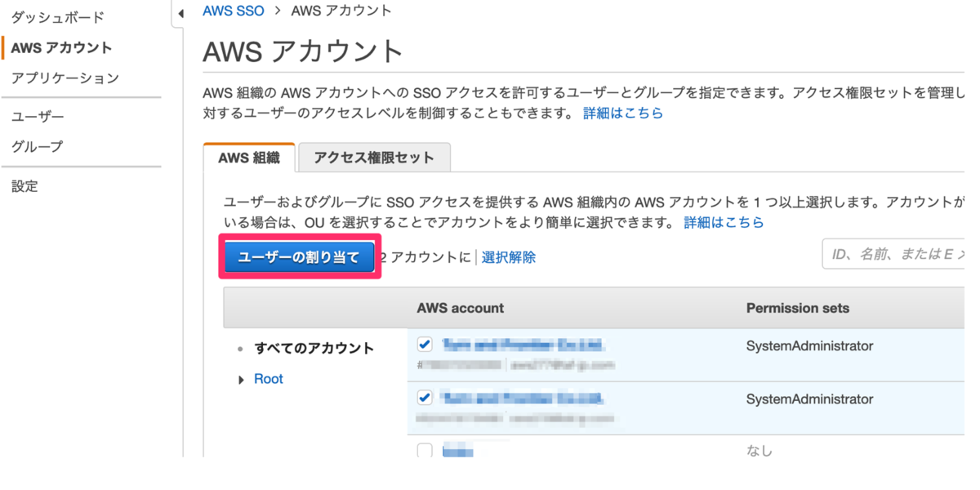Focus the ID、名前 search field
This screenshot has height=490, width=980.
point(893,255)
